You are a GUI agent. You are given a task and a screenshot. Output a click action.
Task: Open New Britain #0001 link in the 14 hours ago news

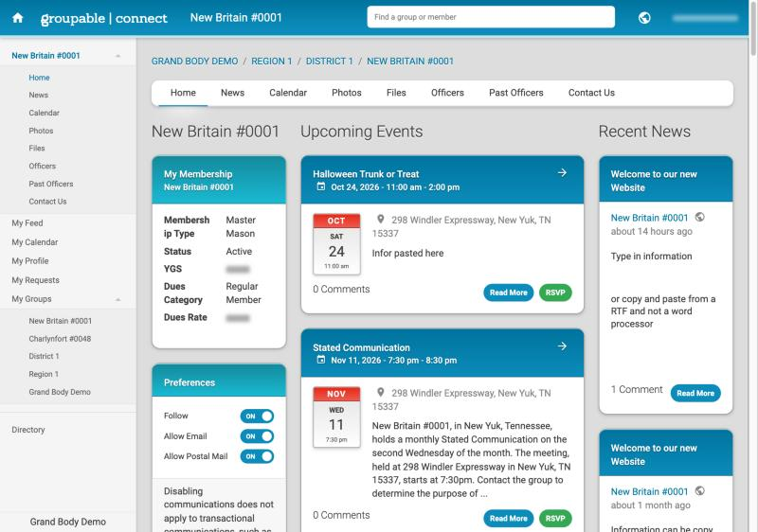click(649, 218)
